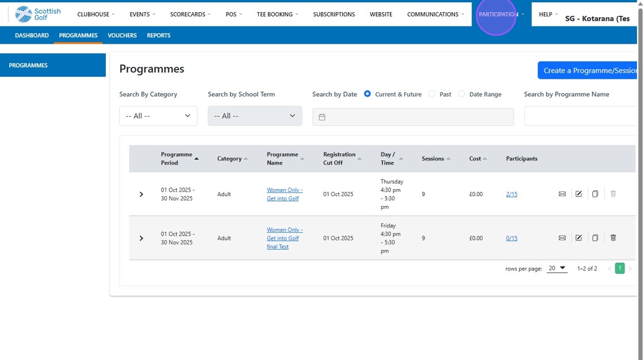Open the POS menu
The height and width of the screenshot is (360, 644).
pos(233,14)
